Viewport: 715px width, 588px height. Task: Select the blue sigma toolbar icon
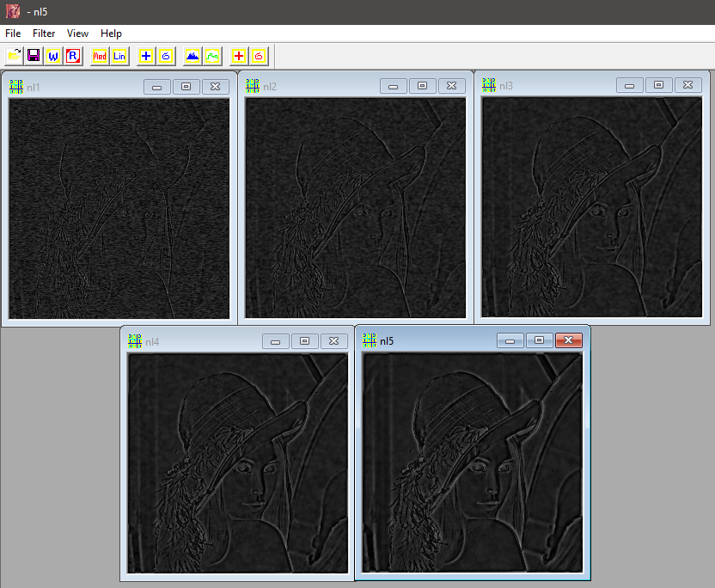[166, 56]
